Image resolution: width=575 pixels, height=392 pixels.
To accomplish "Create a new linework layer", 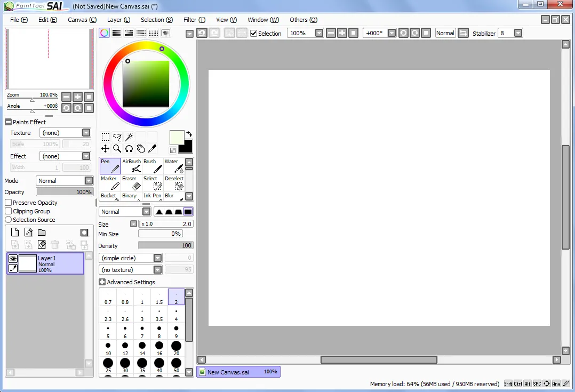I will coord(28,232).
